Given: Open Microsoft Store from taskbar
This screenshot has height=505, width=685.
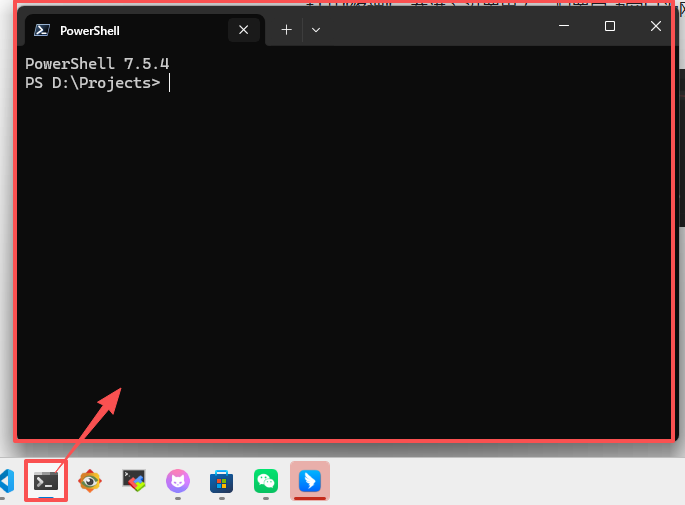Looking at the screenshot, I should click(x=221, y=481).
